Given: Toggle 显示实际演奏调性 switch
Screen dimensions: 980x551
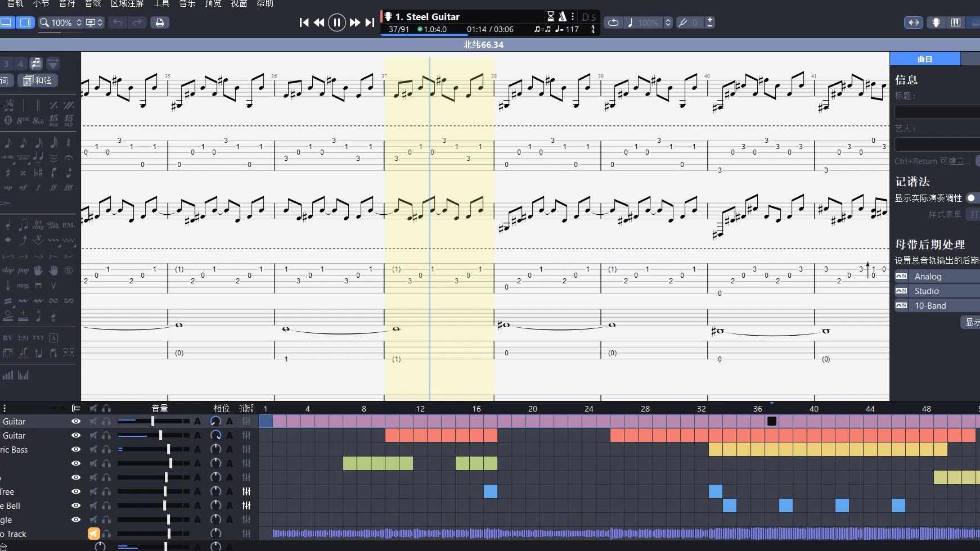Looking at the screenshot, I should (973, 198).
